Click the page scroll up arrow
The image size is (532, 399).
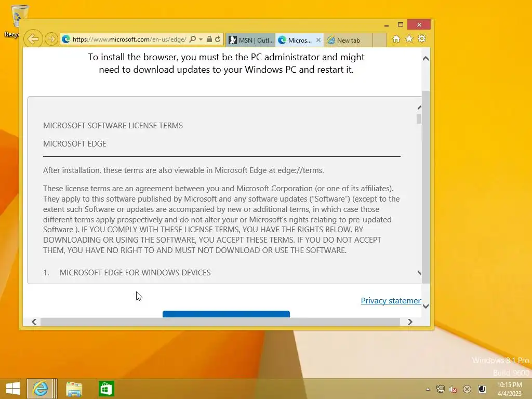click(426, 58)
